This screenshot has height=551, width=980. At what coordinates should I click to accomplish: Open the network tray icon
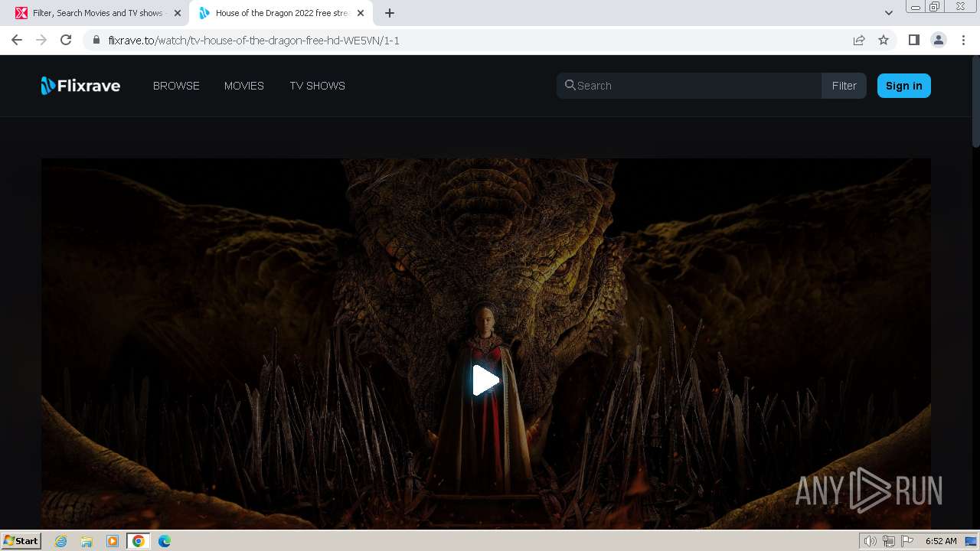pyautogui.click(x=889, y=541)
